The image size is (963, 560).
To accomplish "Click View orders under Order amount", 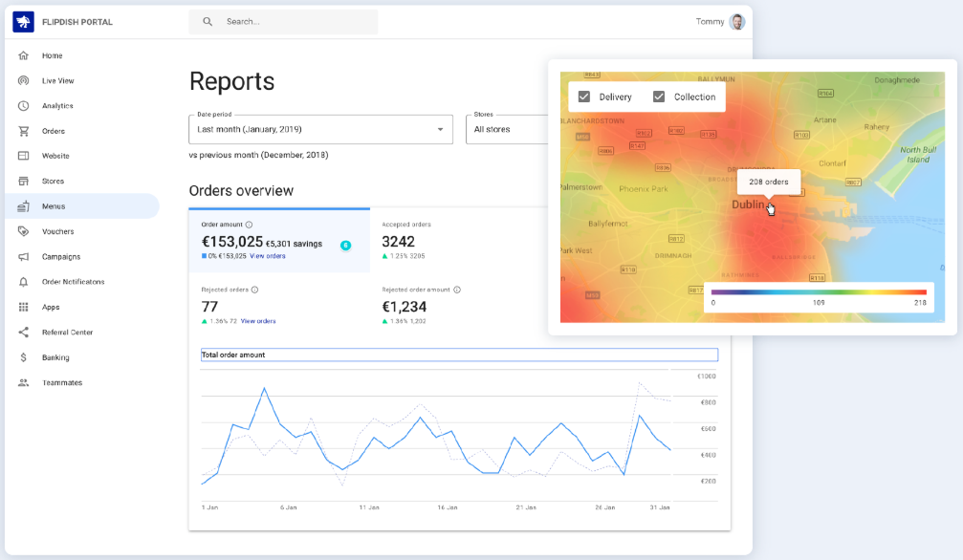I will pos(267,256).
